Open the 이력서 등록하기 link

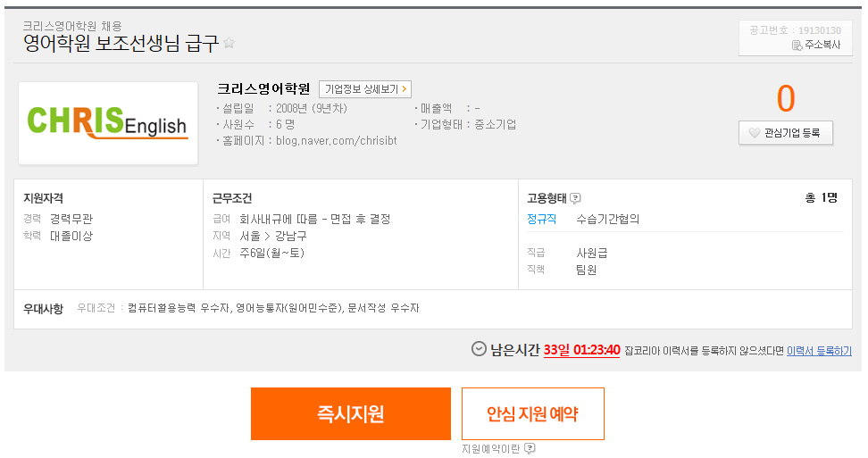[x=819, y=351]
